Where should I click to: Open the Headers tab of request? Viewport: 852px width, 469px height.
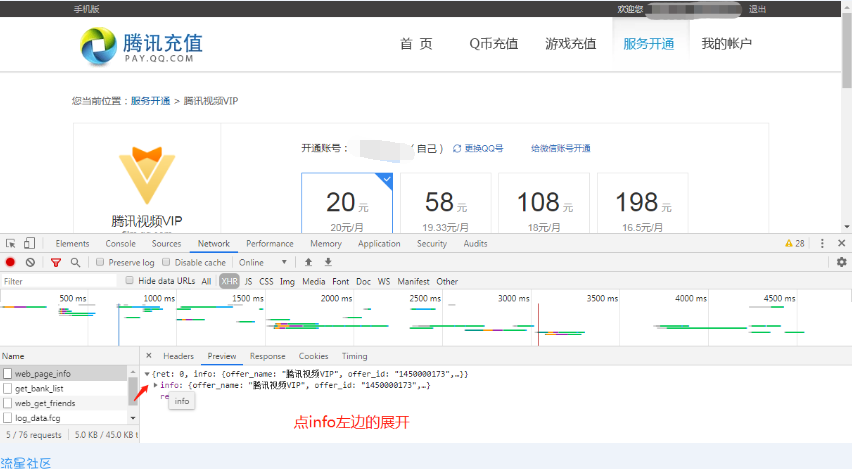tap(178, 356)
